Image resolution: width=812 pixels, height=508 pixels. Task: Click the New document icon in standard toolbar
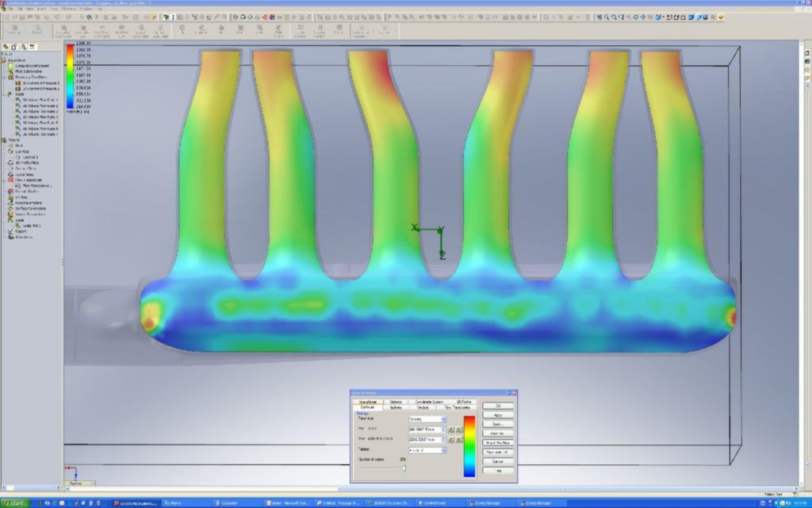(6, 17)
